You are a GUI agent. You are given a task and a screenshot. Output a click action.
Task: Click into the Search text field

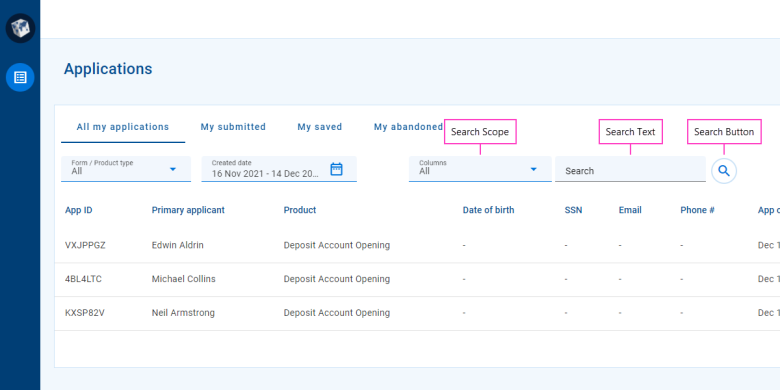click(x=630, y=171)
